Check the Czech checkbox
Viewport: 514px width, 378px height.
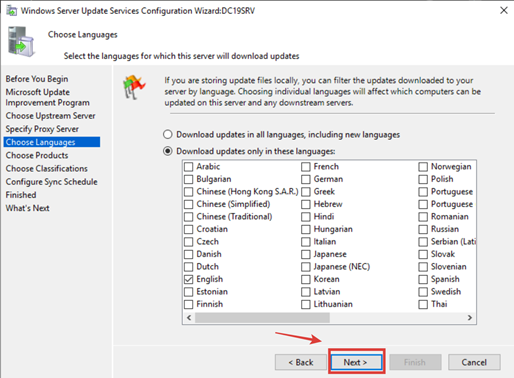tap(189, 242)
